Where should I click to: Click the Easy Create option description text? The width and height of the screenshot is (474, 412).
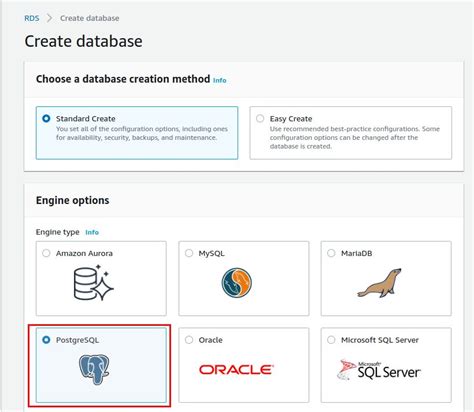pos(355,138)
